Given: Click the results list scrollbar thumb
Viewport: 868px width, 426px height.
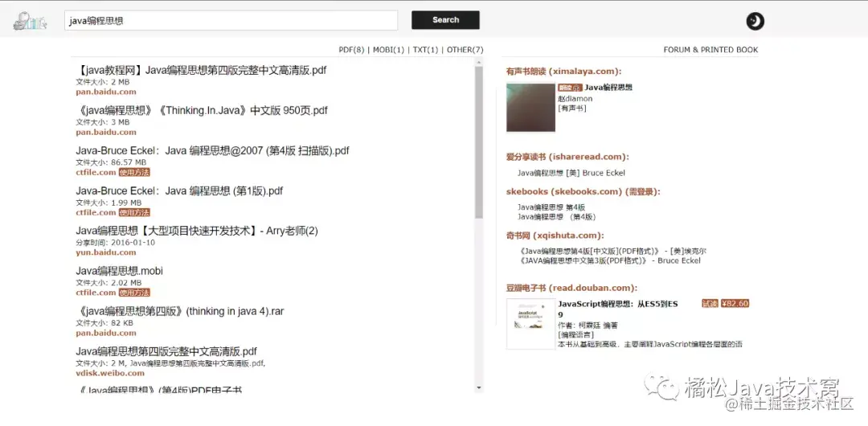Looking at the screenshot, I should click(x=479, y=141).
